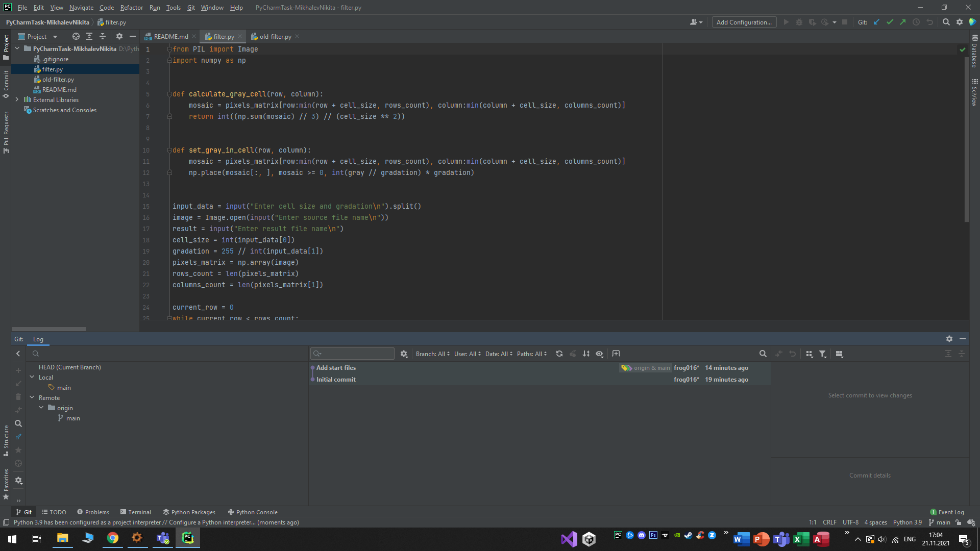Switch to the README.md editor tab
980x551 pixels.
(170, 37)
